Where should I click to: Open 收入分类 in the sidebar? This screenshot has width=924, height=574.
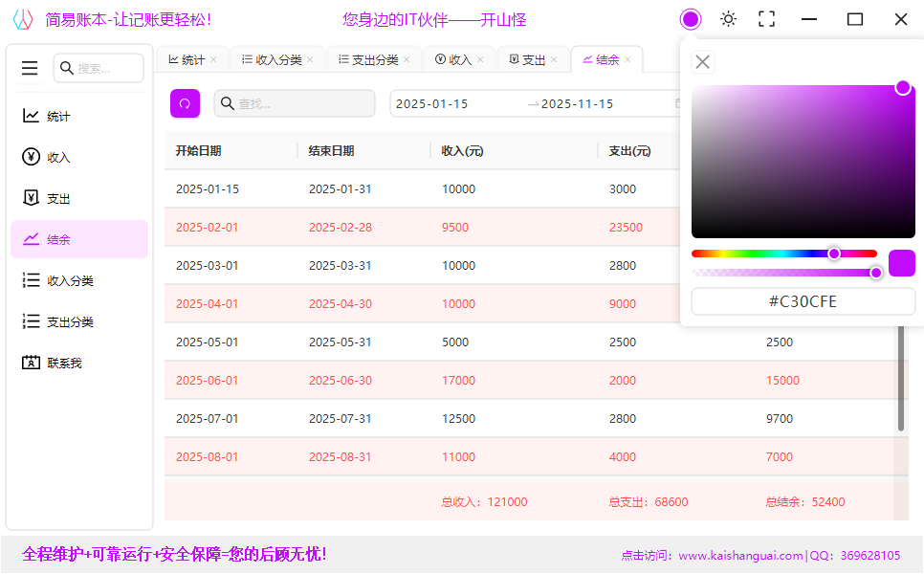tap(79, 280)
